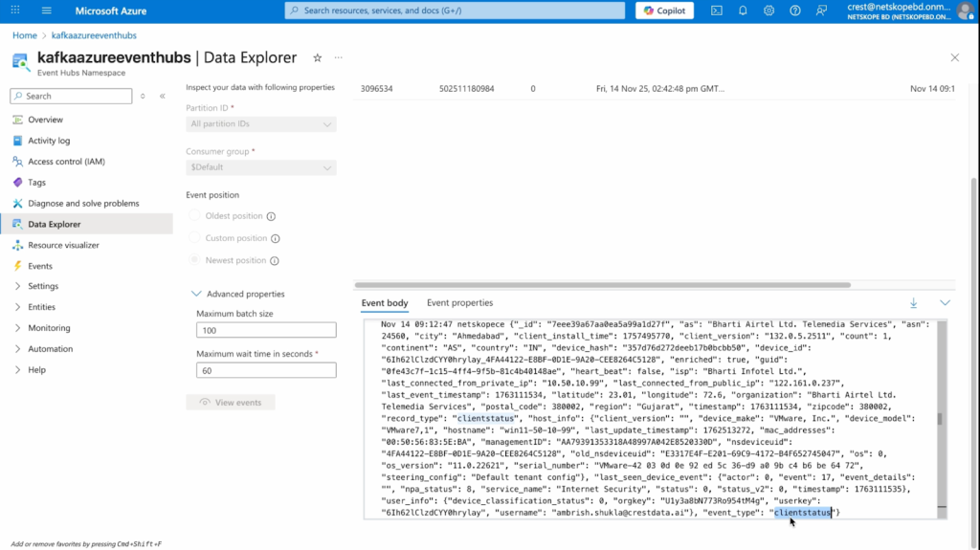Click Maximum wait time in seconds field

coord(266,370)
